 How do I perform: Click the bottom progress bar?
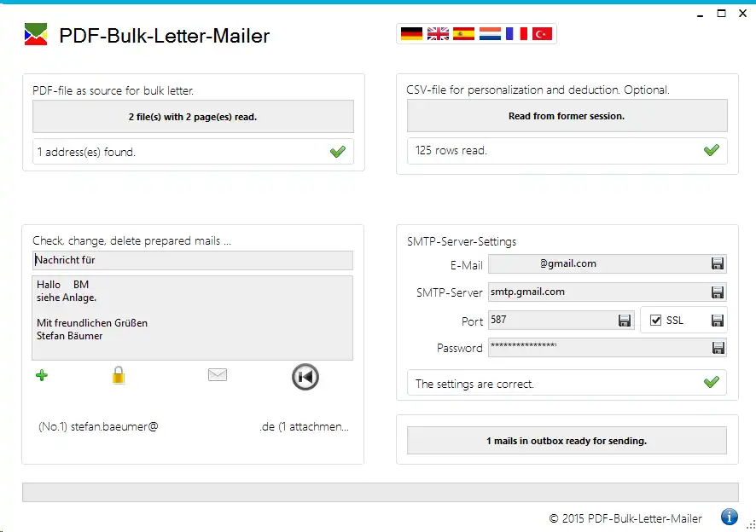pyautogui.click(x=381, y=493)
